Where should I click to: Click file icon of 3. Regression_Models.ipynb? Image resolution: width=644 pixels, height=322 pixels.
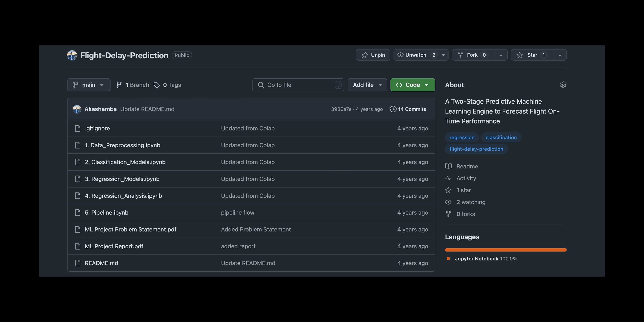click(77, 179)
